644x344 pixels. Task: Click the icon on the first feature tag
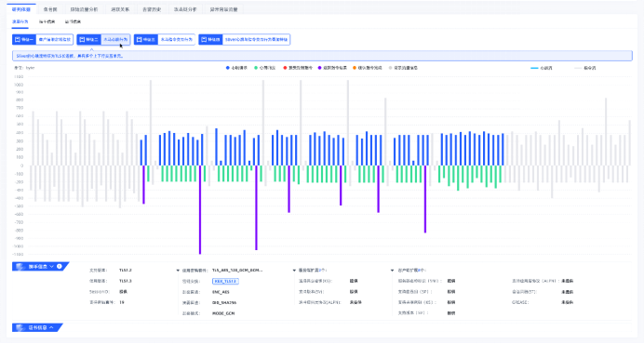pos(18,39)
